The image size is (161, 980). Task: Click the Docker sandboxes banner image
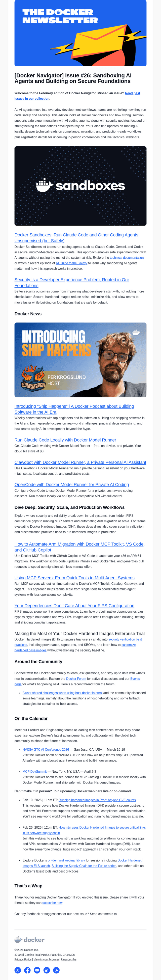[x=80, y=186]
